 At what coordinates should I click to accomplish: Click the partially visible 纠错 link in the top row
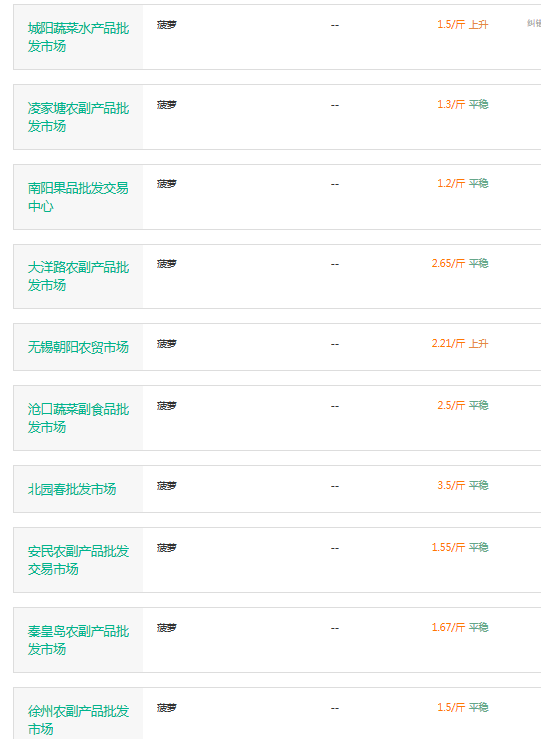tap(533, 23)
